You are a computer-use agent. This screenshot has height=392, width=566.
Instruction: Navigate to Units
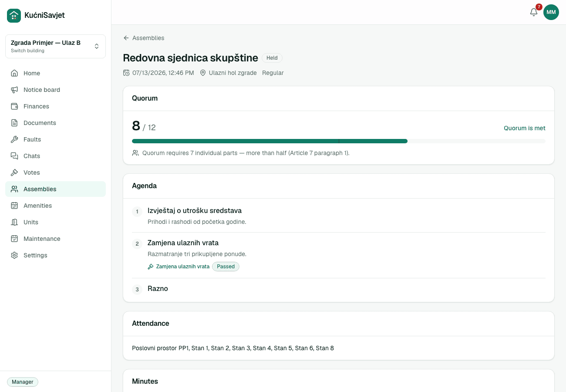tap(55, 222)
